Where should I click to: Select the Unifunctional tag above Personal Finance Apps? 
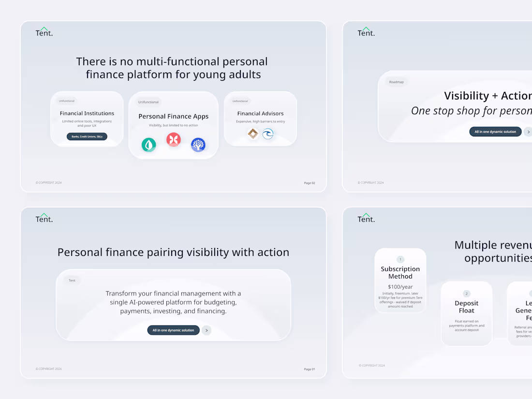coord(148,102)
